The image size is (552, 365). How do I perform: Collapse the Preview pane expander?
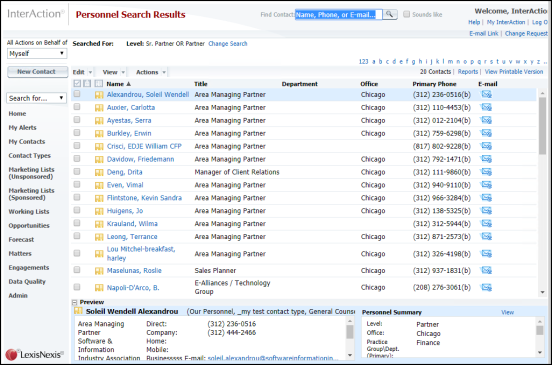pos(74,302)
